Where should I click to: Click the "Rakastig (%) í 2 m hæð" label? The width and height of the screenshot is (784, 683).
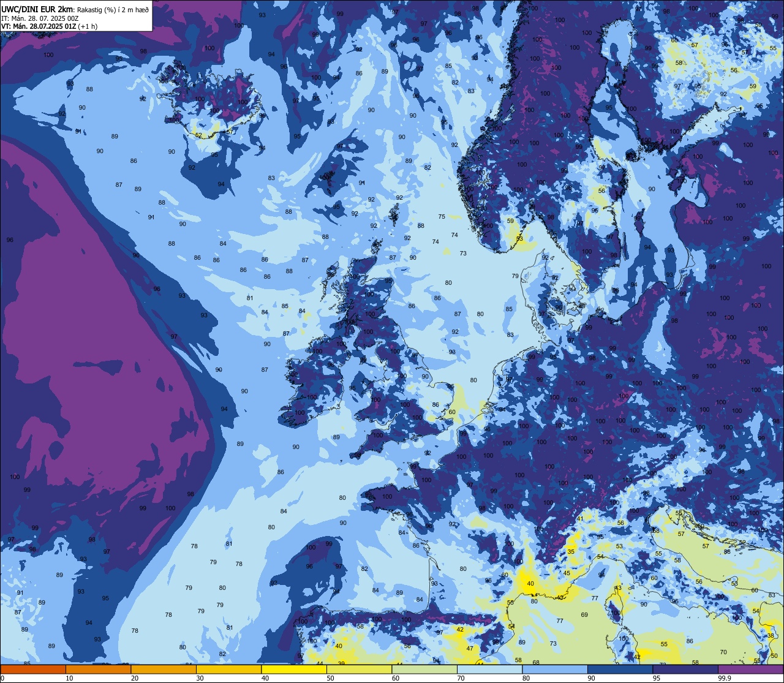coord(113,10)
